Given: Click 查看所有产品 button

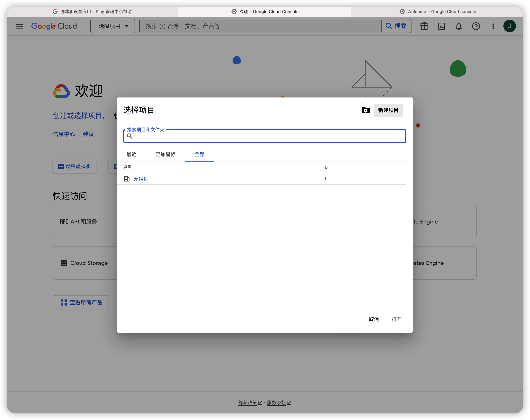Looking at the screenshot, I should click(x=81, y=302).
